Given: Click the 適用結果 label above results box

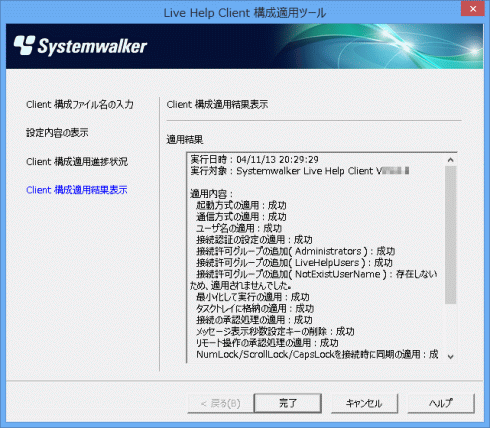Looking at the screenshot, I should pyautogui.click(x=185, y=139).
